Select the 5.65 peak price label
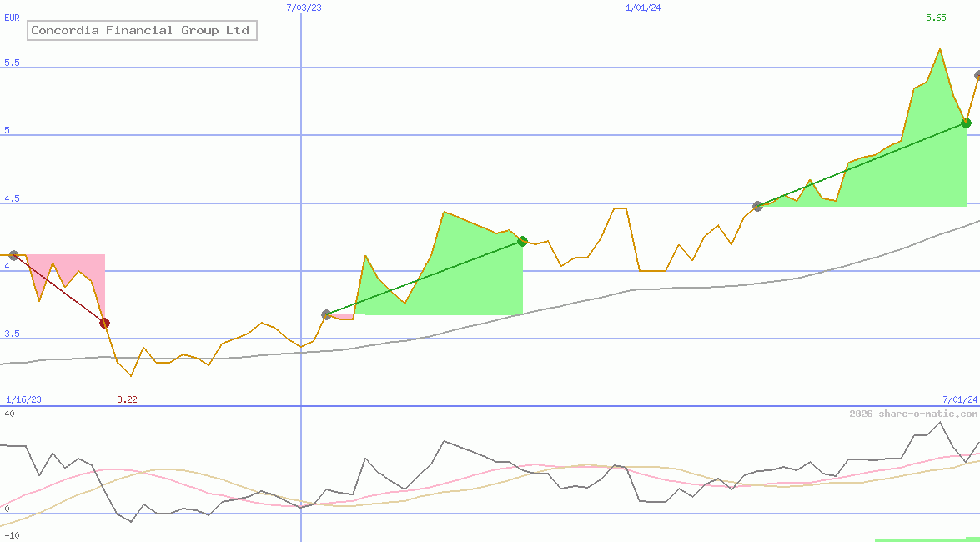Image resolution: width=980 pixels, height=542 pixels. (936, 17)
